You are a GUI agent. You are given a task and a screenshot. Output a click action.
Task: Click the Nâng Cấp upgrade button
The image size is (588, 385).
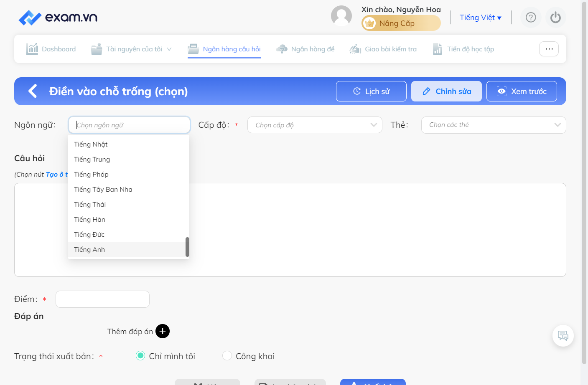coord(401,23)
